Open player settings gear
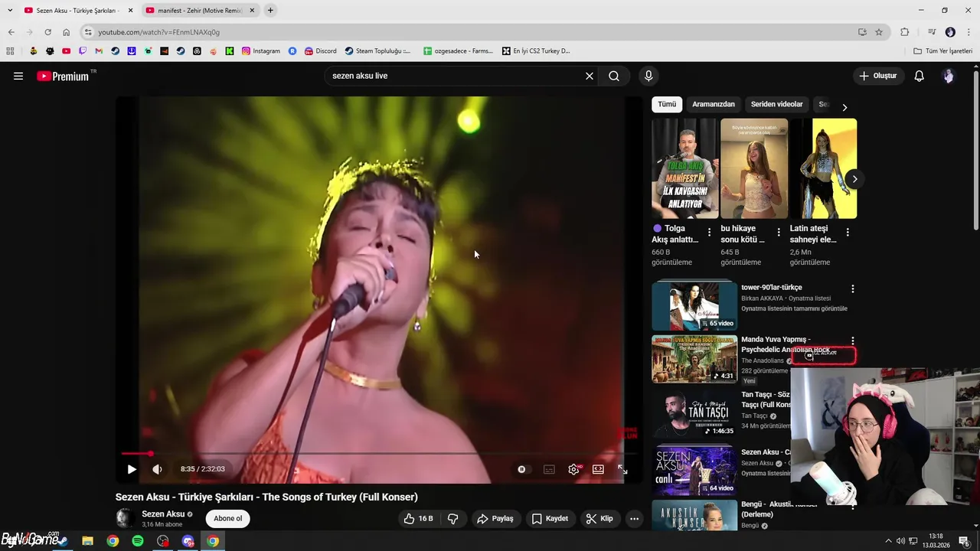This screenshot has height=551, width=980. coord(573,469)
